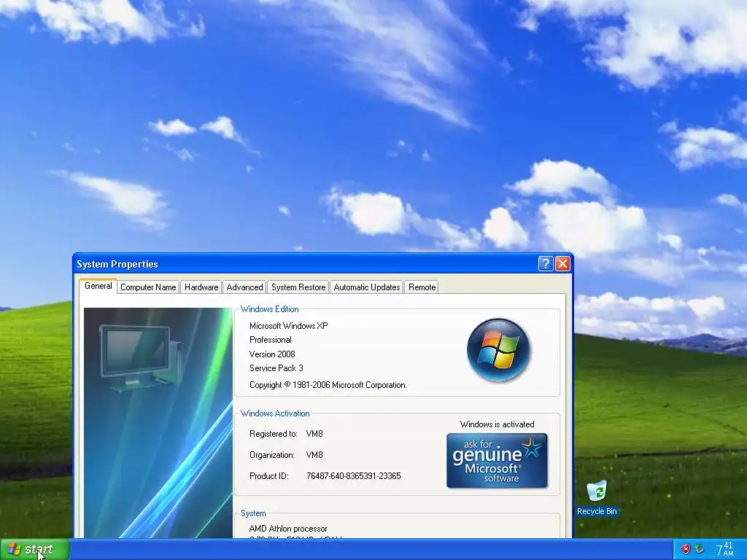
Task: Go to the Advanced tab
Action: tap(244, 287)
